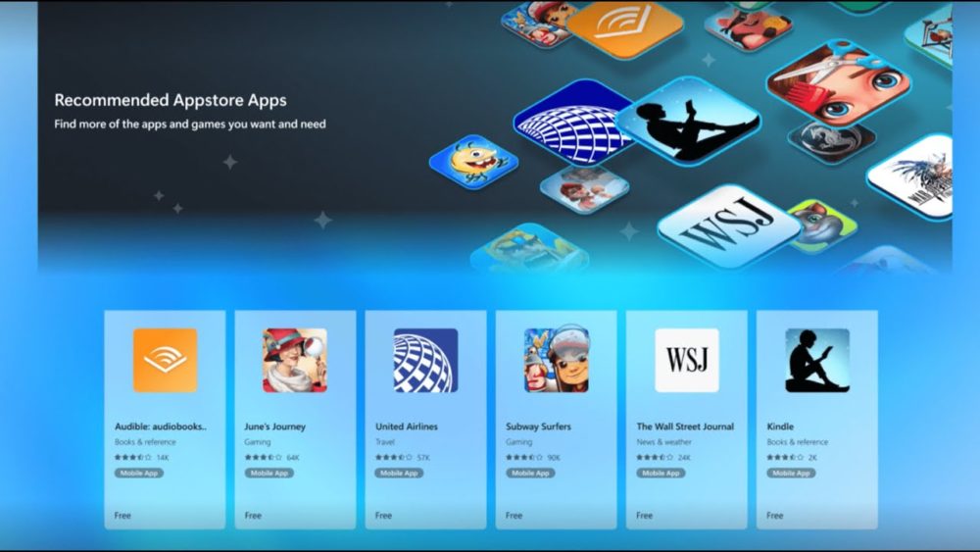Open the Kindle reading silhouette icon card
Image resolution: width=980 pixels, height=552 pixels.
click(817, 361)
